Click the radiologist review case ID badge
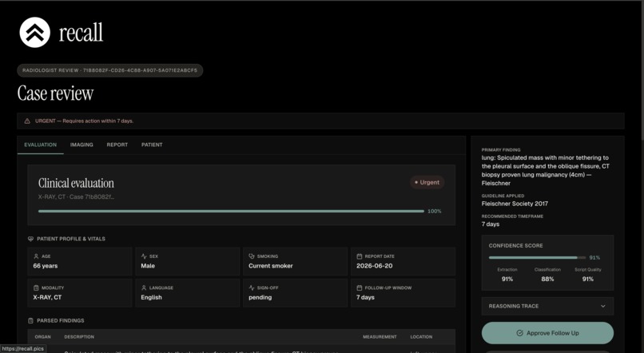 pos(110,70)
